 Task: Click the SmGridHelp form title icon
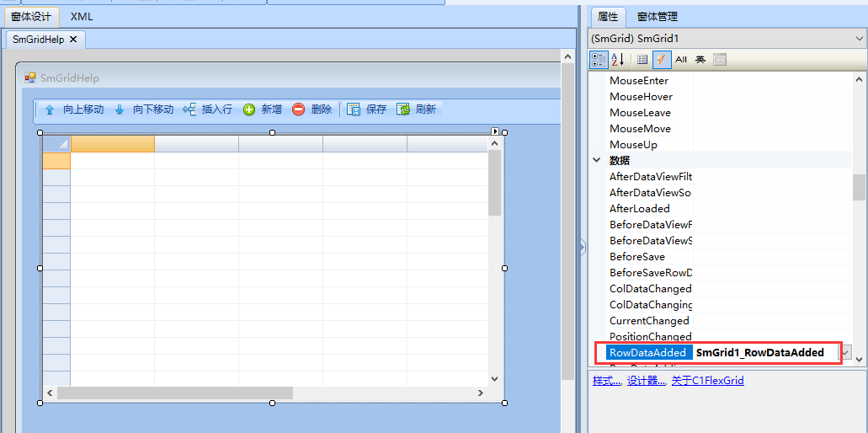click(30, 78)
